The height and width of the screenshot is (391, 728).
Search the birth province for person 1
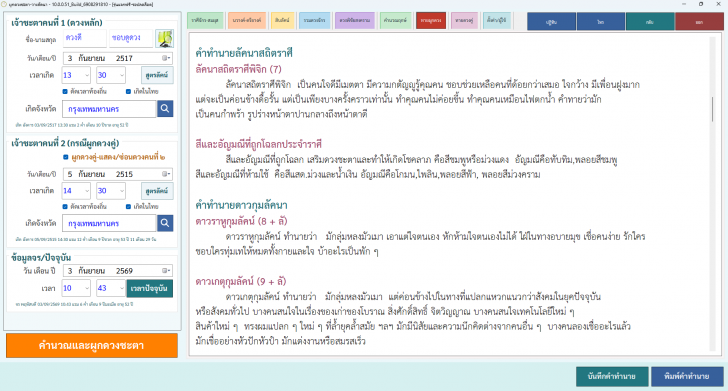point(165,109)
